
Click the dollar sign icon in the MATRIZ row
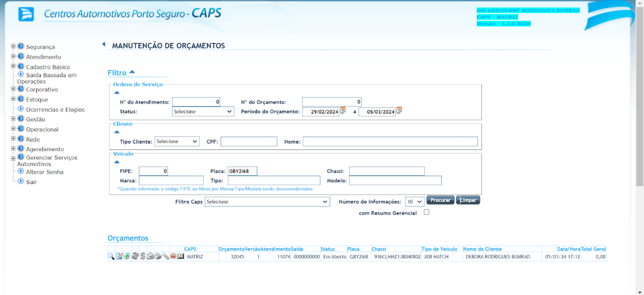(142, 257)
